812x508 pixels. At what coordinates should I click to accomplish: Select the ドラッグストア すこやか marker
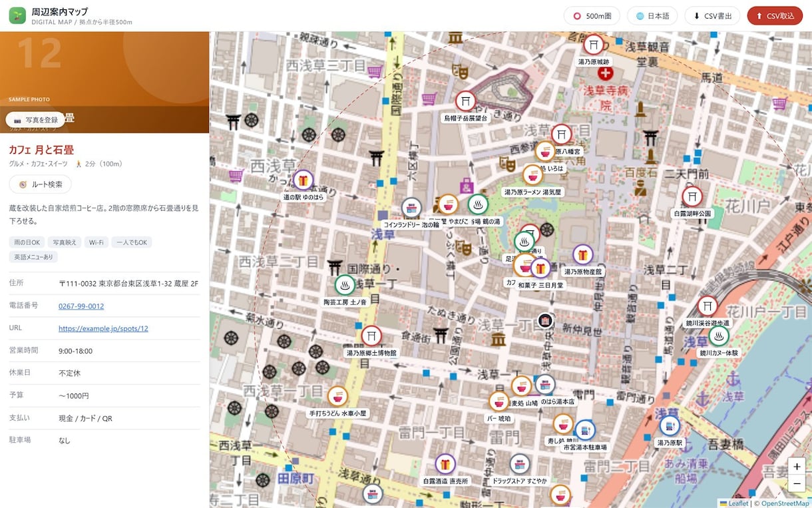coord(520,464)
